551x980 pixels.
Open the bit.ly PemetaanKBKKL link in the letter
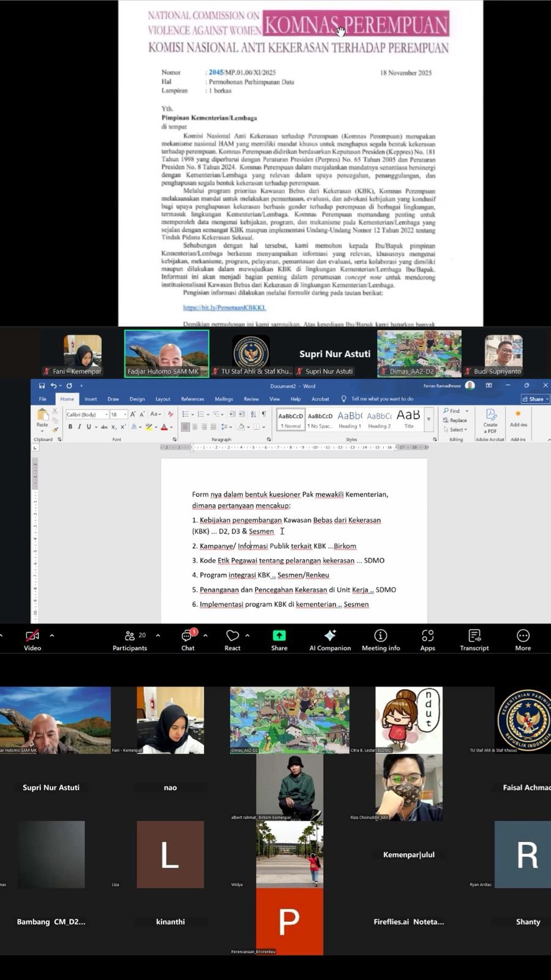(x=224, y=307)
